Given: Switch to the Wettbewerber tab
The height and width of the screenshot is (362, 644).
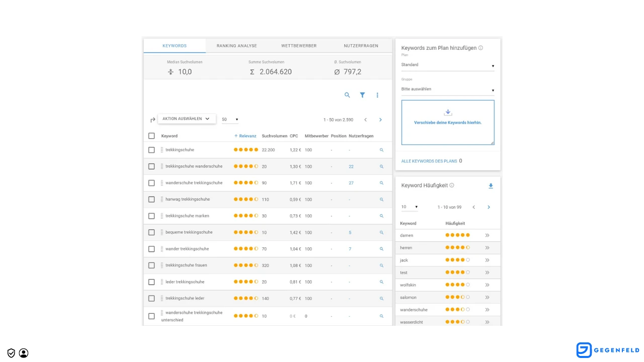Looking at the screenshot, I should click(x=299, y=46).
